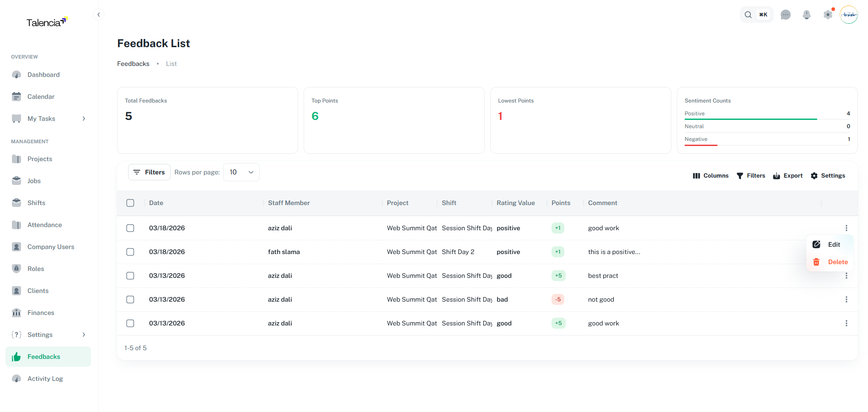Open the Attendance page

pos(44,224)
